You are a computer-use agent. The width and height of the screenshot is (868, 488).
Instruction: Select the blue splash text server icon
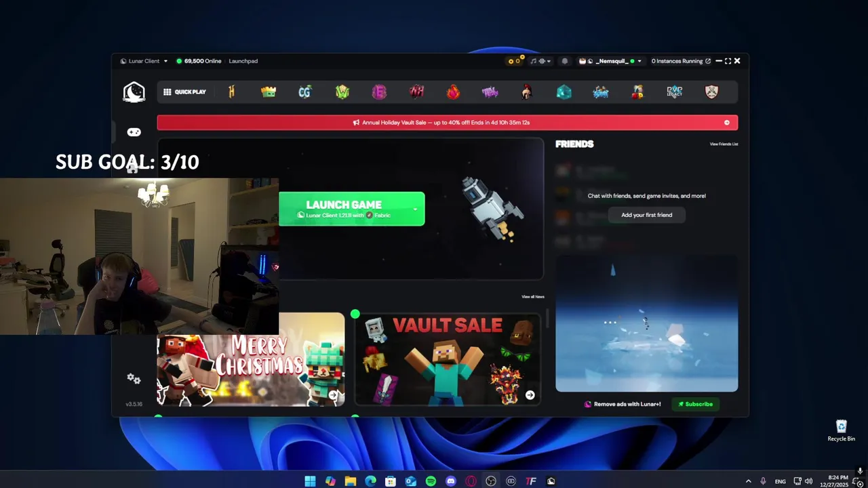tap(600, 92)
